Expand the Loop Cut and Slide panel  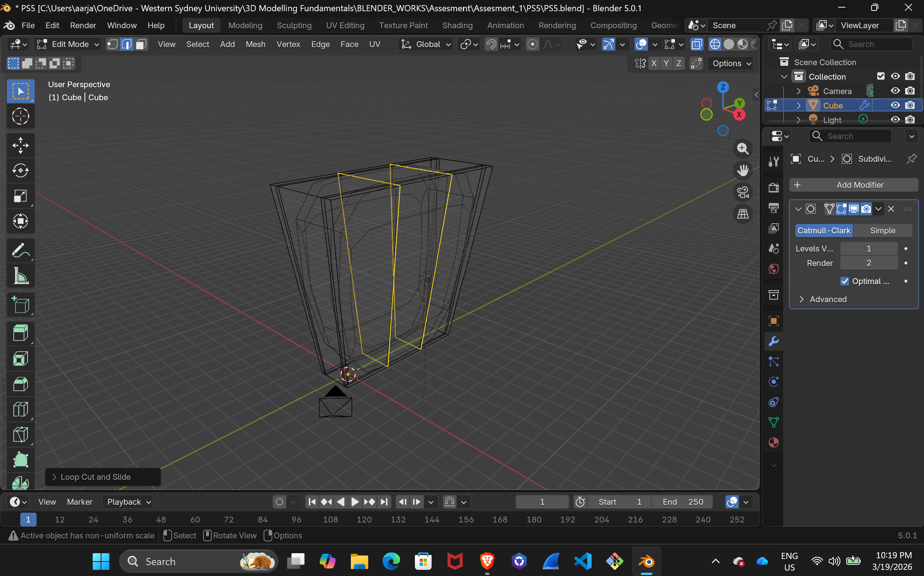pos(95,477)
